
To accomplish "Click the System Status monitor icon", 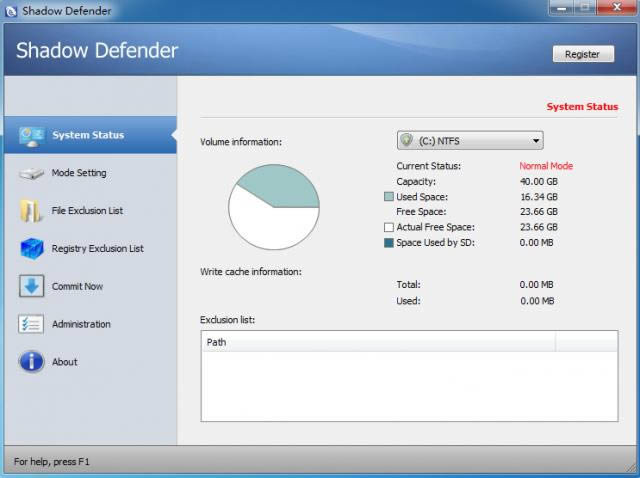I will point(32,136).
